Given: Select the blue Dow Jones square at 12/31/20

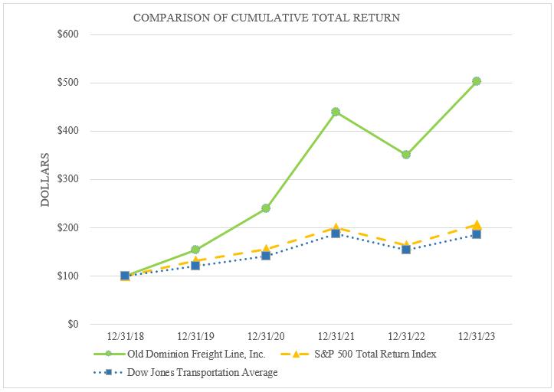Looking at the screenshot, I should (266, 256).
